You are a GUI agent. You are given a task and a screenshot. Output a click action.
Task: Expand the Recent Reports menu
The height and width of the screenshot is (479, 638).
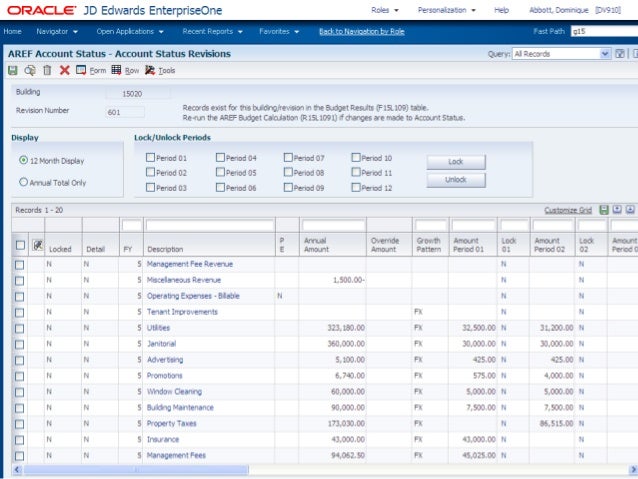tap(212, 31)
